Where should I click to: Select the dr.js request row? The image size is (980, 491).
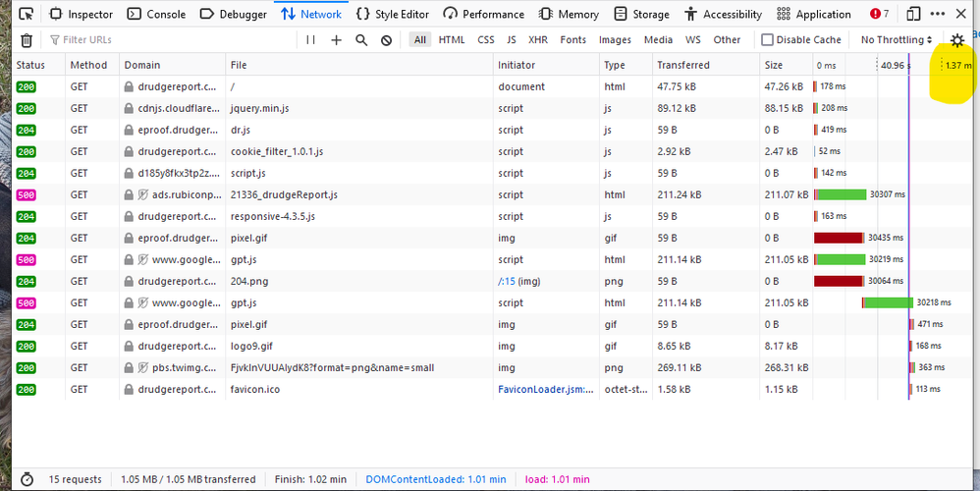pyautogui.click(x=492, y=130)
